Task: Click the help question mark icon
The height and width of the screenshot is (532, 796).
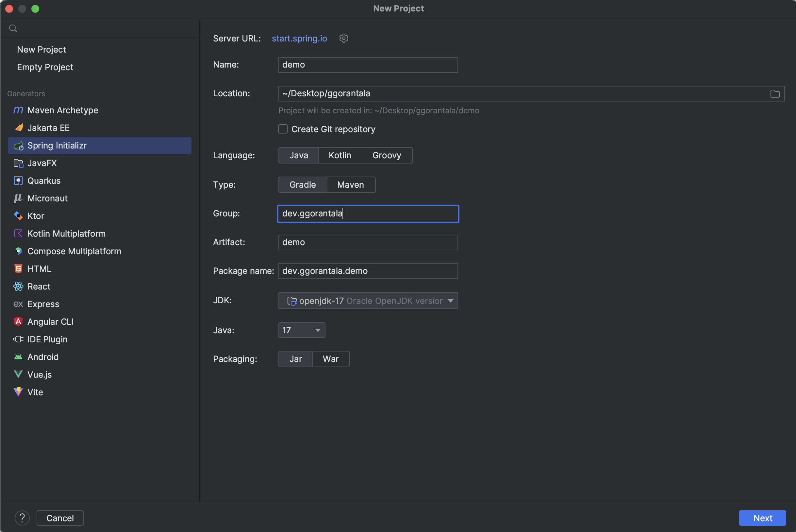Action: pos(22,518)
